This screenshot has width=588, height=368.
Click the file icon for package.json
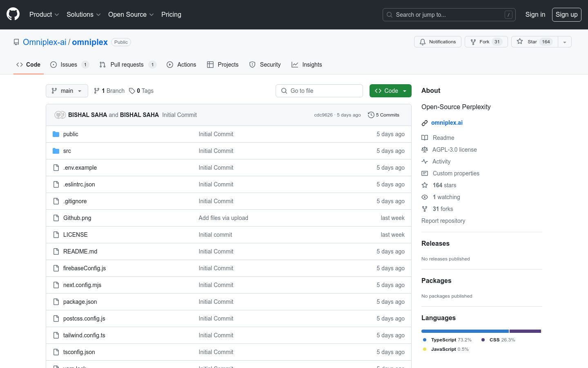56,302
